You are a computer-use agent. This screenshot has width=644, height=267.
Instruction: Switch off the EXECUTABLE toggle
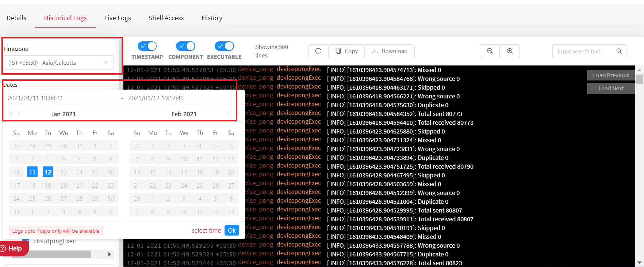pos(224,46)
